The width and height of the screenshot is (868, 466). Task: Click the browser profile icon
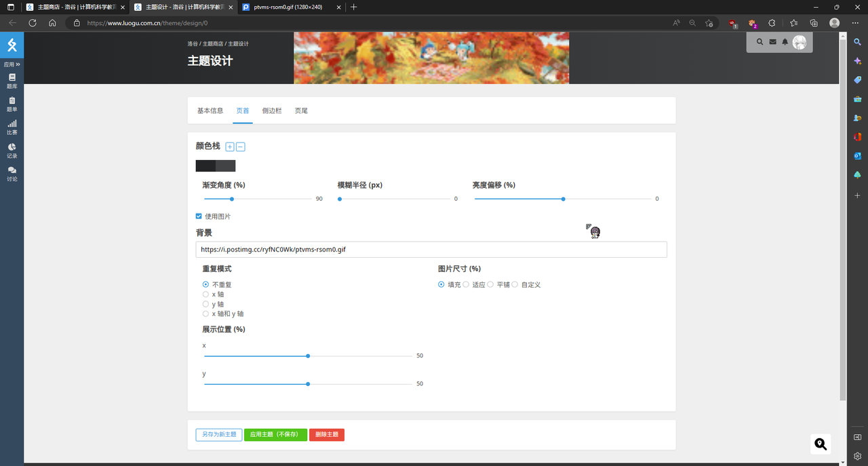click(x=834, y=22)
